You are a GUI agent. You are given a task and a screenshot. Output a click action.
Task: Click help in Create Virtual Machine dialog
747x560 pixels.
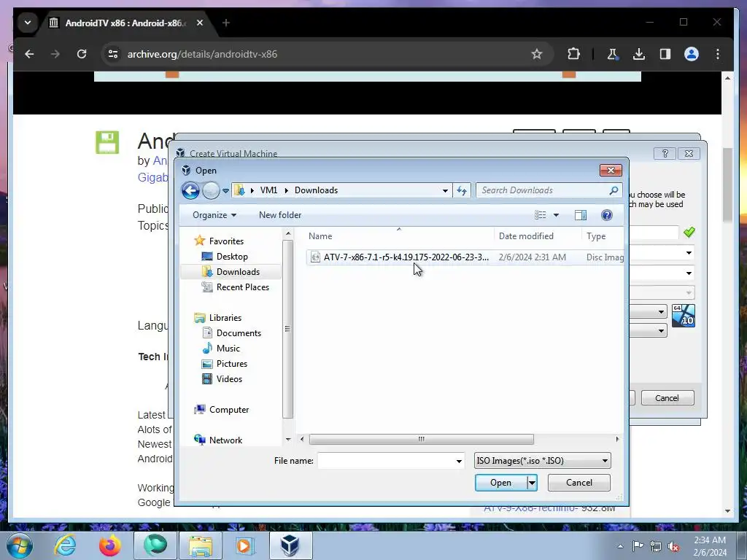coord(665,153)
